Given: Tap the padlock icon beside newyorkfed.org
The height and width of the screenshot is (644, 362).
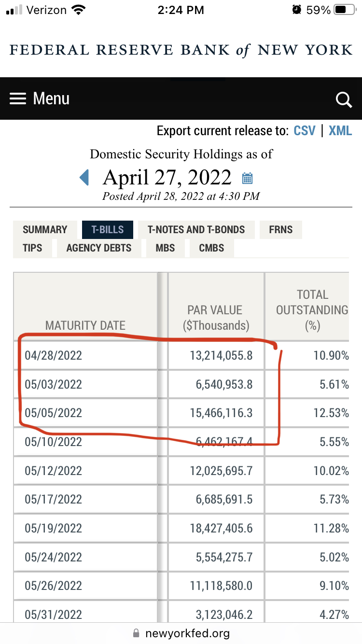Looking at the screenshot, I should coord(136,633).
